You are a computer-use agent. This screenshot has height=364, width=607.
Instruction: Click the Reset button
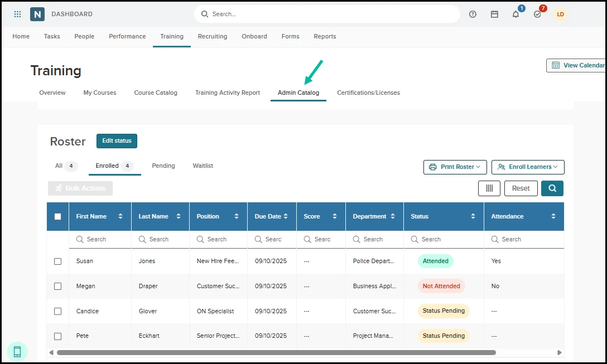(521, 188)
